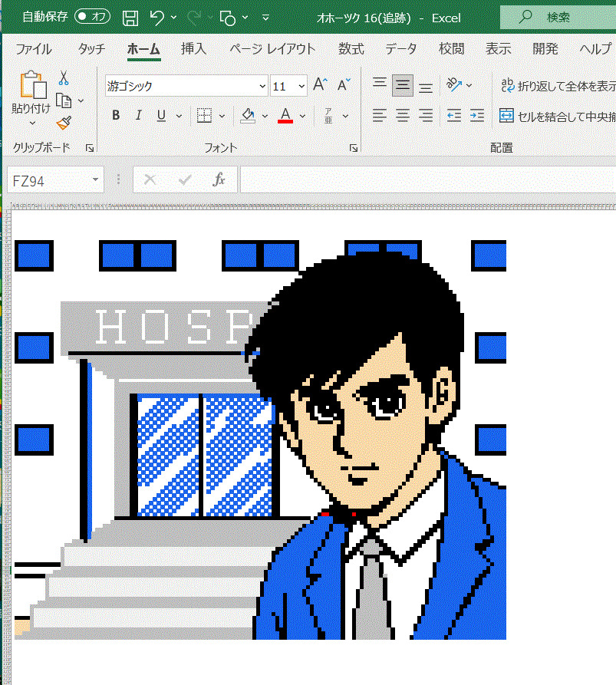Click the Cut scissors icon

click(64, 78)
